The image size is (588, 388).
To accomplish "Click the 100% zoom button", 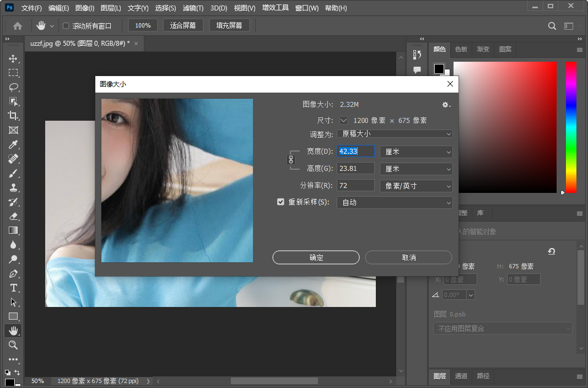I will coord(143,25).
